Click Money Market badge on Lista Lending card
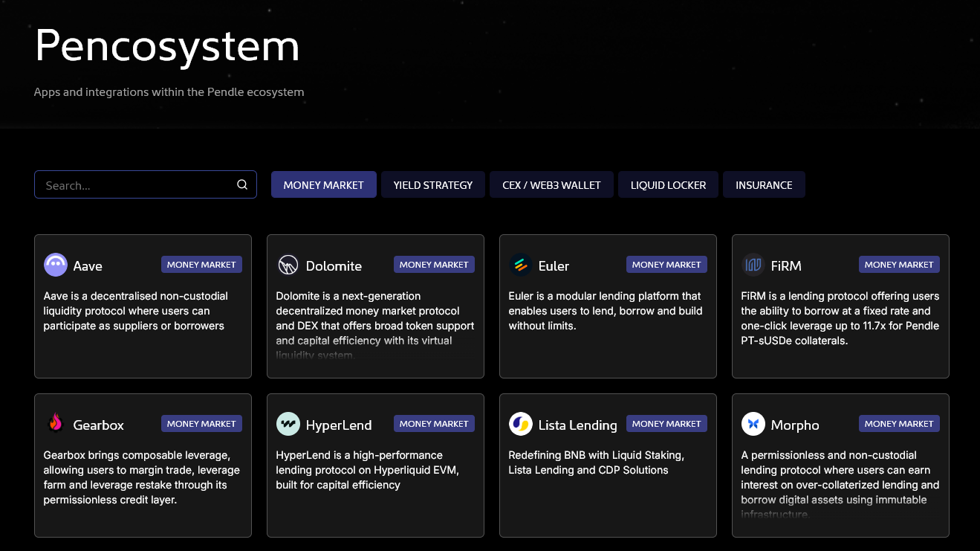Screen dimensions: 980x551 click(666, 423)
